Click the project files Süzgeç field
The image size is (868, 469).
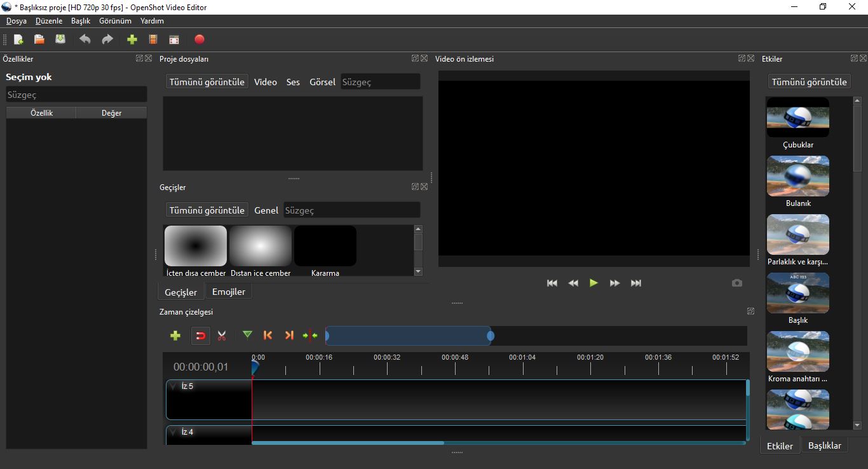[381, 82]
